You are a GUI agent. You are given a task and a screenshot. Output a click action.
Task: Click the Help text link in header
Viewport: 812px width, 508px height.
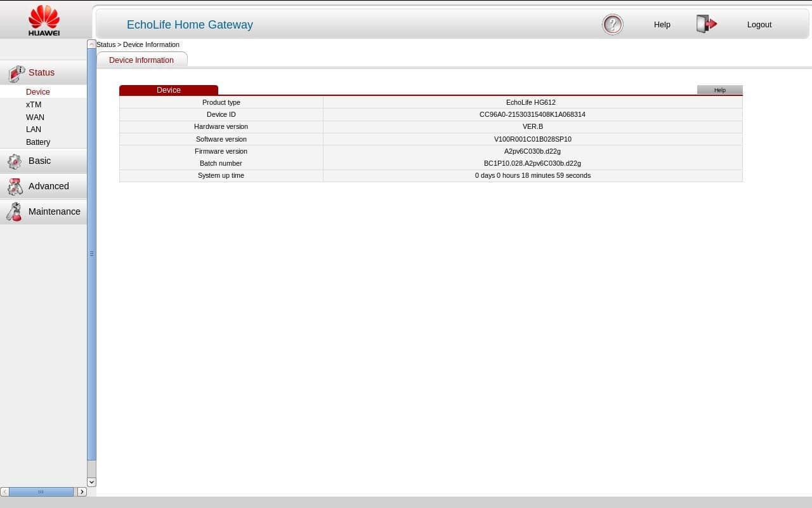pyautogui.click(x=662, y=25)
